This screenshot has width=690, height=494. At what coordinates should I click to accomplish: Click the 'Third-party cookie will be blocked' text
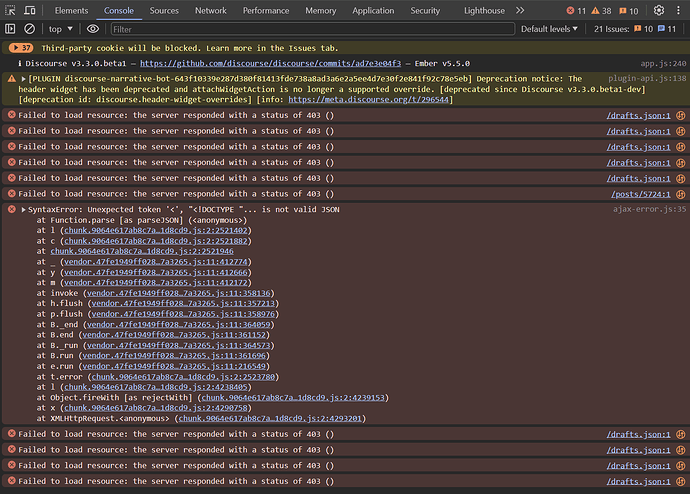190,48
